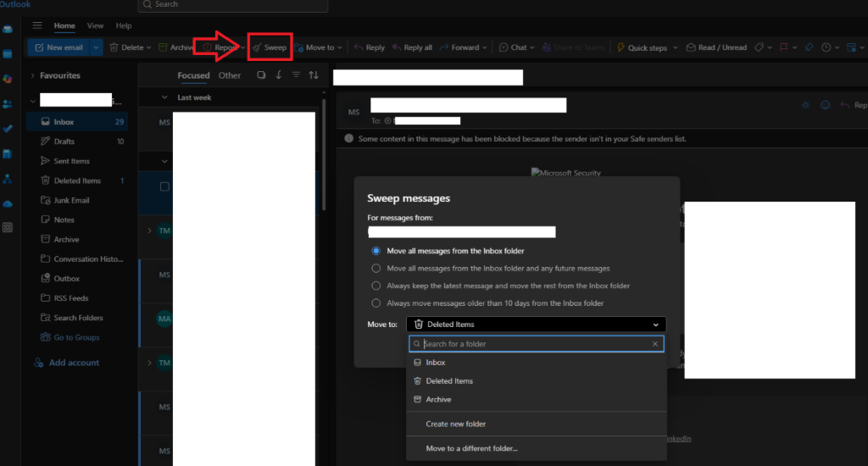Switch to the View tab
The height and width of the screenshot is (466, 868).
pos(95,25)
